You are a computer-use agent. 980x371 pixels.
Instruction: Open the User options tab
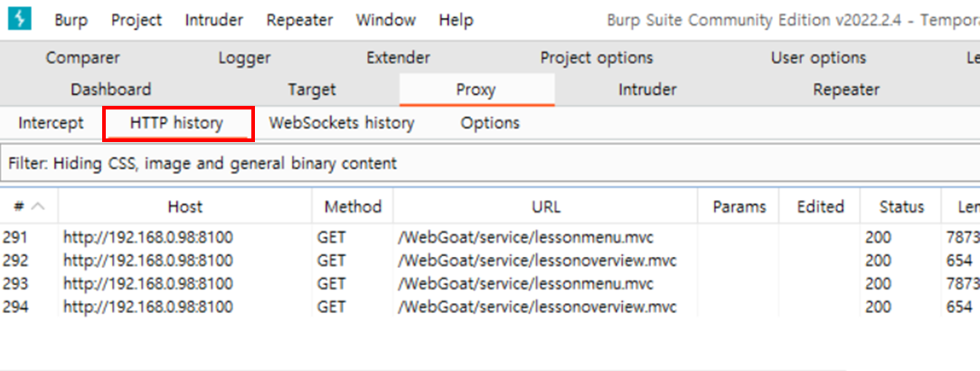point(818,58)
